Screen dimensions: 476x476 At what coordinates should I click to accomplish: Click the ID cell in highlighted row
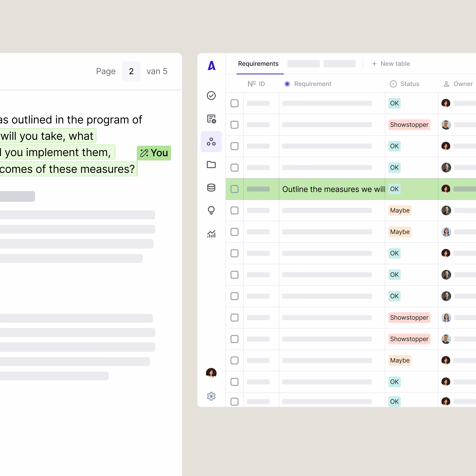click(261, 189)
